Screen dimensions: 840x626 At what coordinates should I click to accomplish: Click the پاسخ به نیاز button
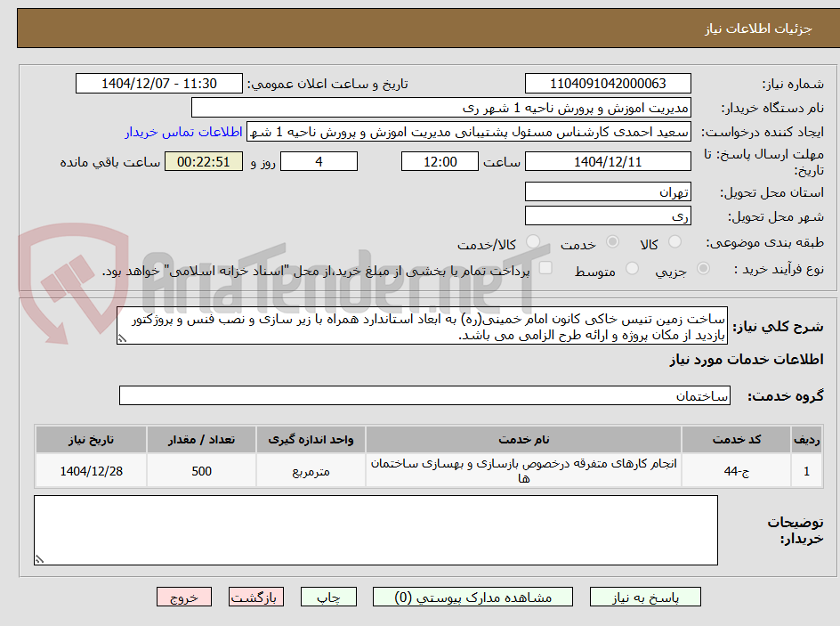tap(645, 597)
